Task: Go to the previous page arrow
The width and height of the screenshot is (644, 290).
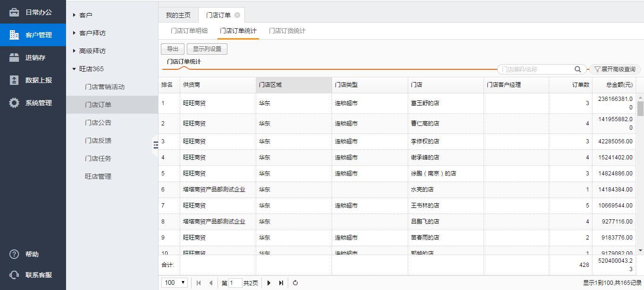Action: (x=211, y=283)
